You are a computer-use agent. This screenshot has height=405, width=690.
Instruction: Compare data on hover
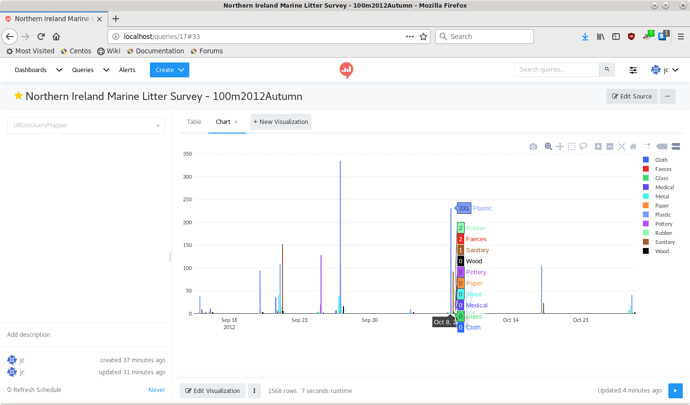[x=676, y=147]
